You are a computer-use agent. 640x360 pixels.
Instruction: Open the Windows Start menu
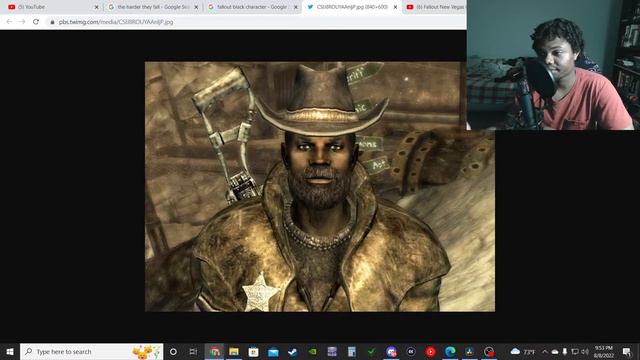tap(10, 351)
